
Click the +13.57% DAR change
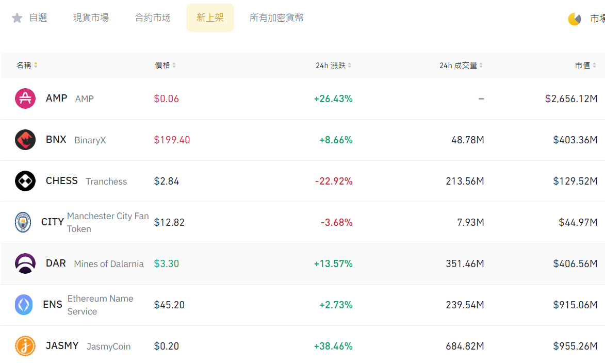(x=333, y=264)
